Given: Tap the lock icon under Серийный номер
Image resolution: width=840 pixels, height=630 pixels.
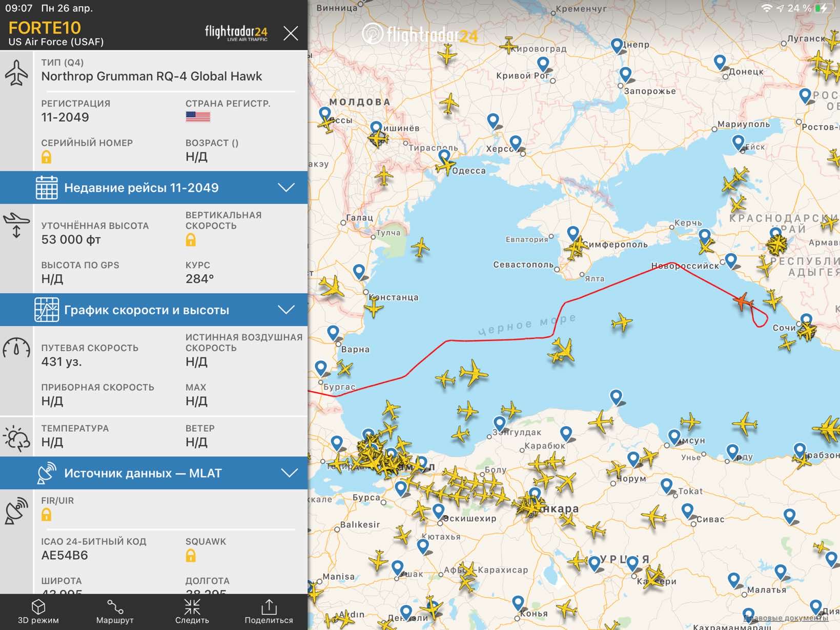Looking at the screenshot, I should click(46, 157).
